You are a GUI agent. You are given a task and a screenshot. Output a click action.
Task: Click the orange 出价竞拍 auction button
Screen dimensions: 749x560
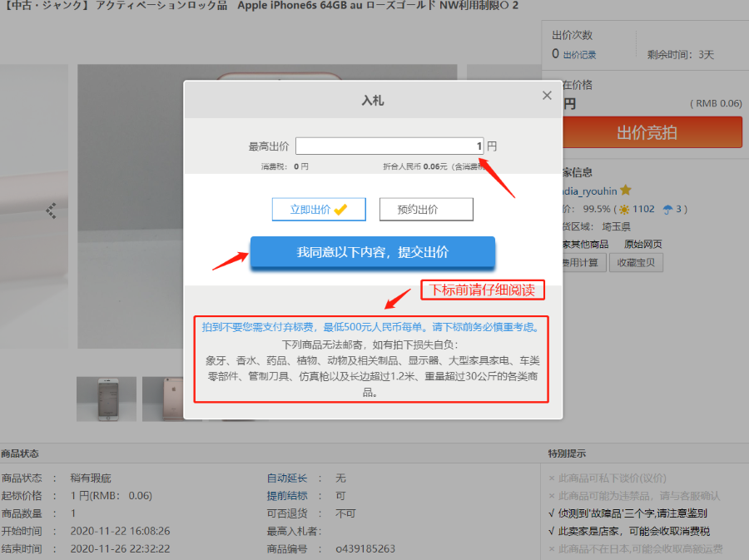click(652, 132)
